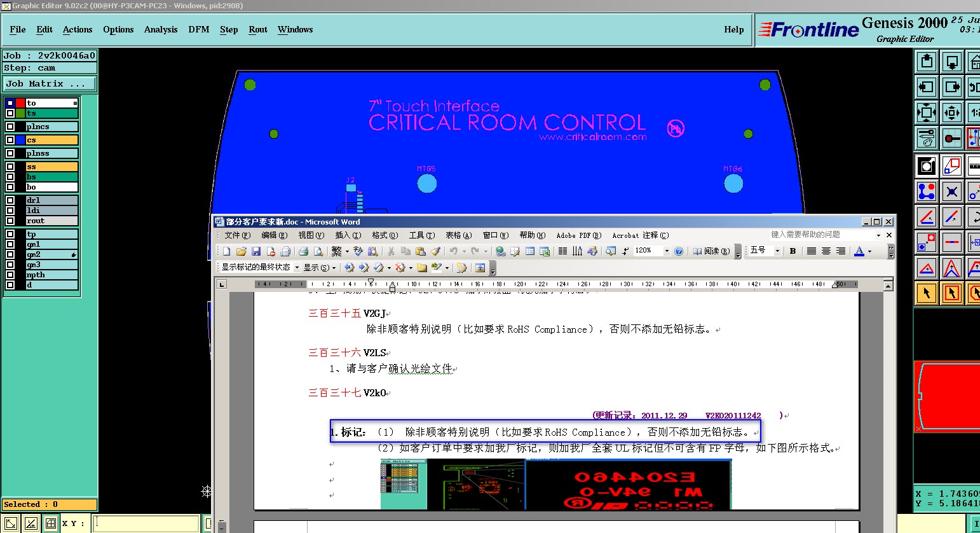Click the Insert Table icon in Word

point(530,251)
